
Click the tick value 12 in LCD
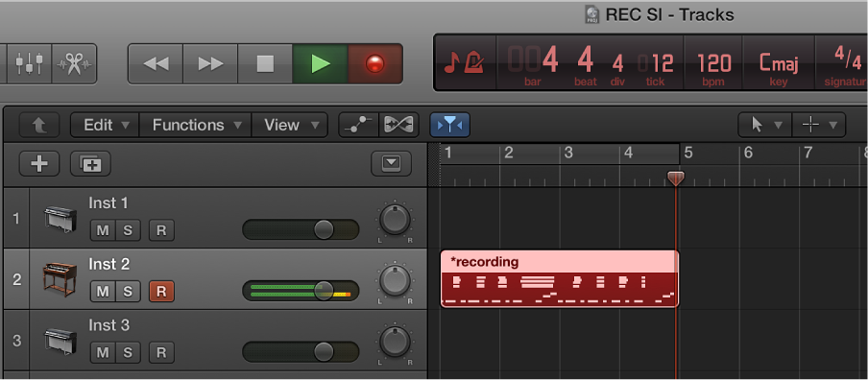[663, 64]
